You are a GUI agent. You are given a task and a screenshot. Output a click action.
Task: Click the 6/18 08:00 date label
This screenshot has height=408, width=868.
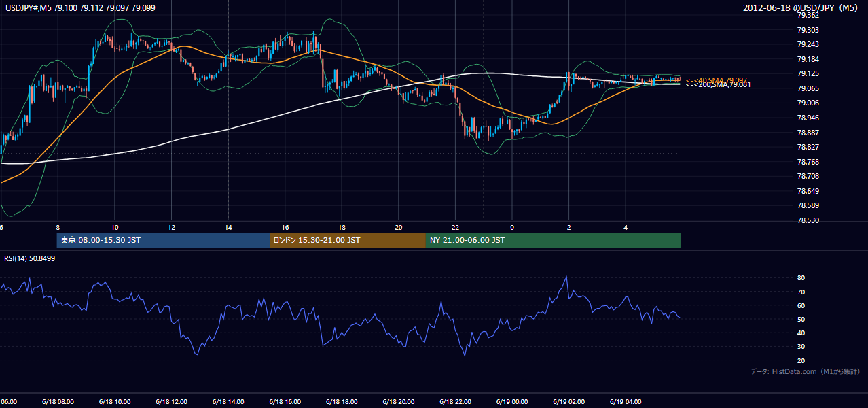pyautogui.click(x=58, y=401)
